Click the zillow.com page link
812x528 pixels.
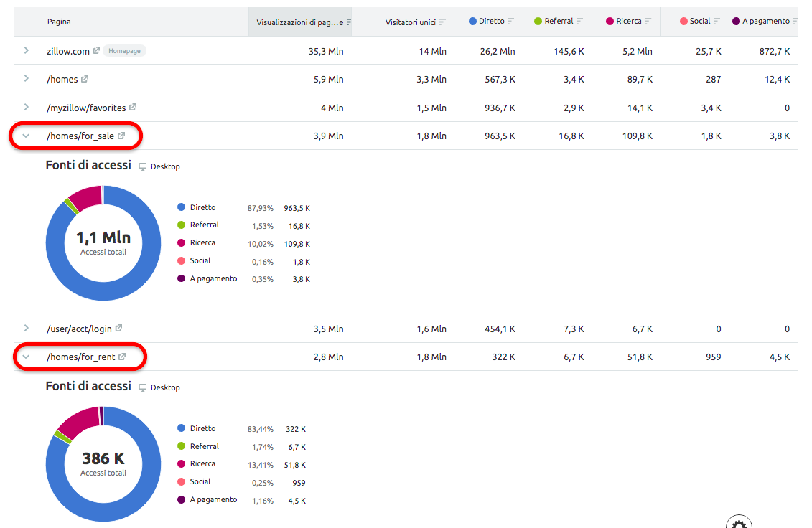point(68,52)
